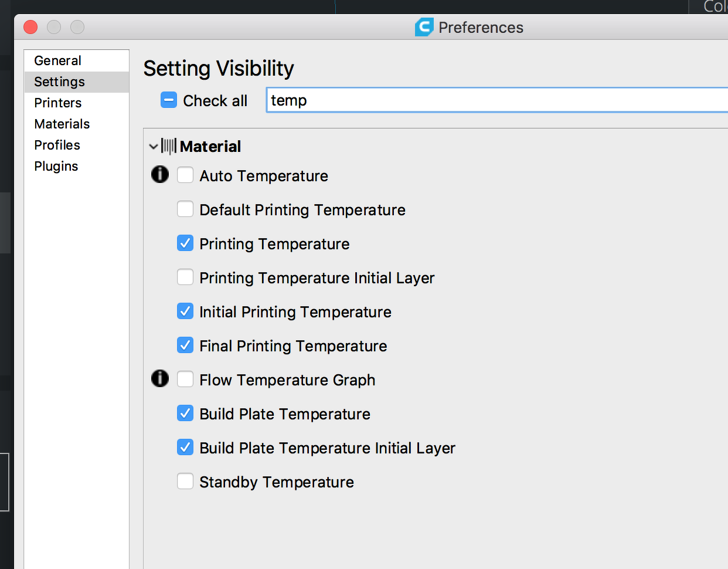Switch to the Printers page

57,103
